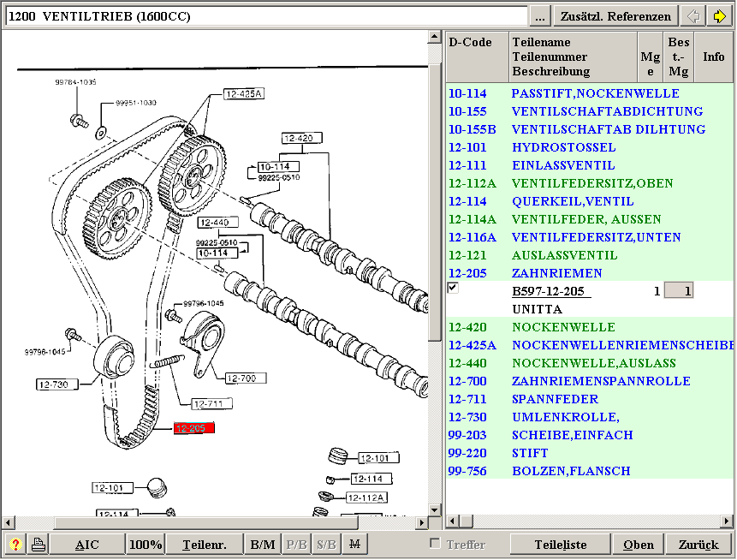737x560 pixels.
Task: Click the AIC button
Action: [x=87, y=545]
